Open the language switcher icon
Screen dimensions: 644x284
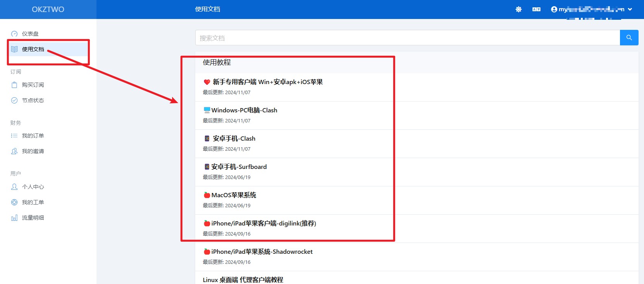click(x=536, y=9)
